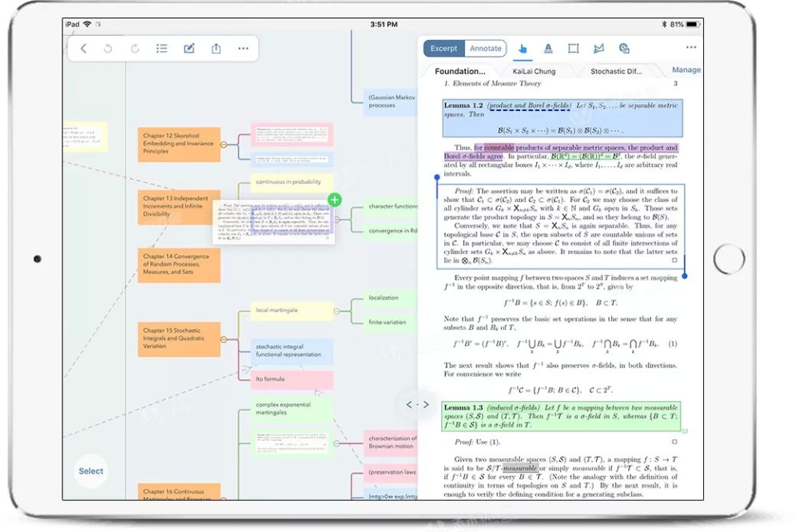Tap the Wi-Fi status icon
The width and height of the screenshot is (799, 532).
87,24
